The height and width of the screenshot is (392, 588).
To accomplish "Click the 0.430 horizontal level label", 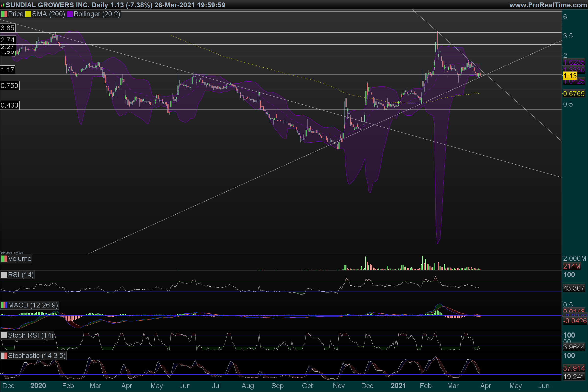I will point(10,105).
